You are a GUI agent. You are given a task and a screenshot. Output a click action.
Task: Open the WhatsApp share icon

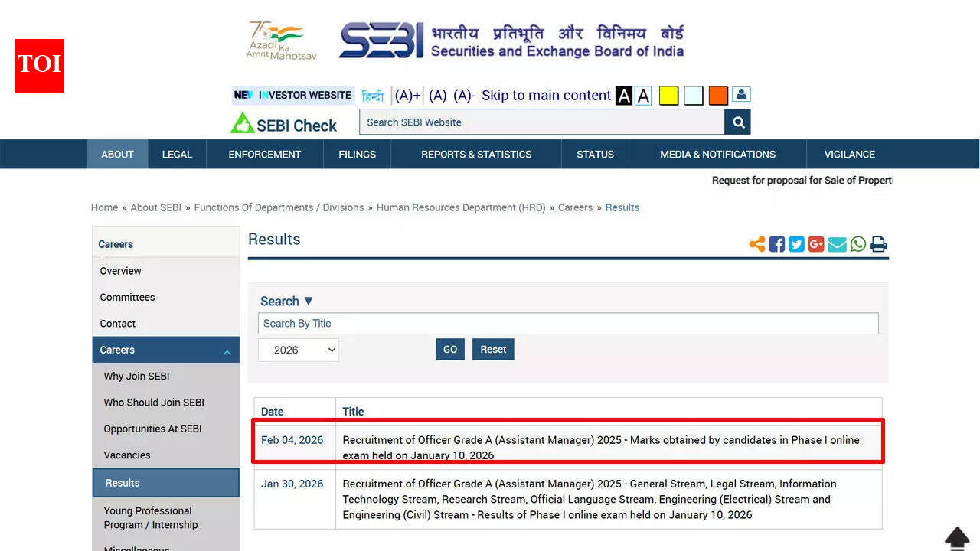click(857, 243)
